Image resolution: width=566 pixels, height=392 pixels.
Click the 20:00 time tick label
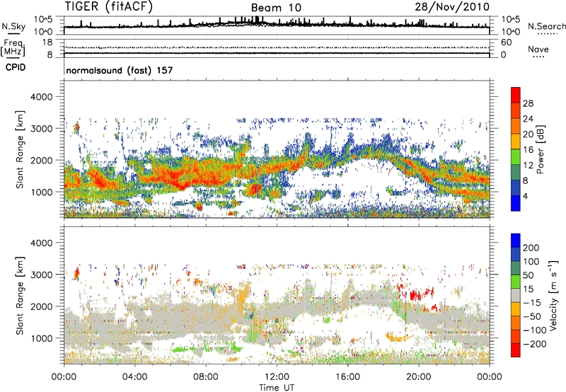pos(418,377)
